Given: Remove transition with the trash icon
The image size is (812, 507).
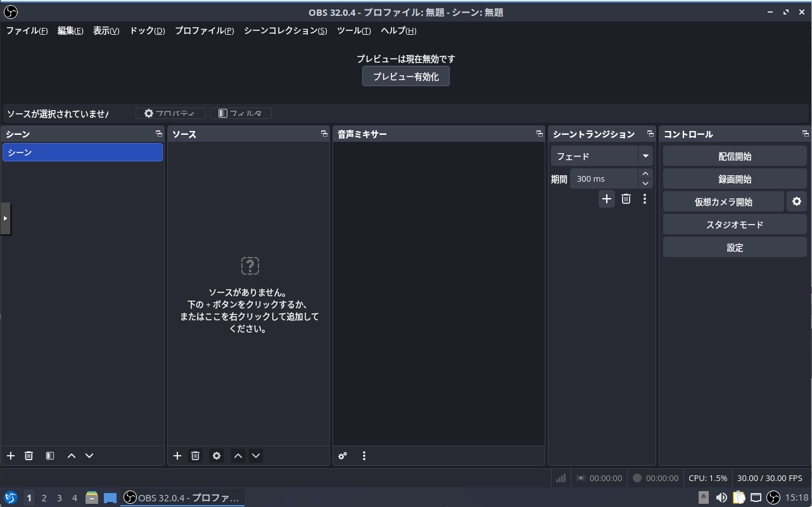Looking at the screenshot, I should (626, 199).
